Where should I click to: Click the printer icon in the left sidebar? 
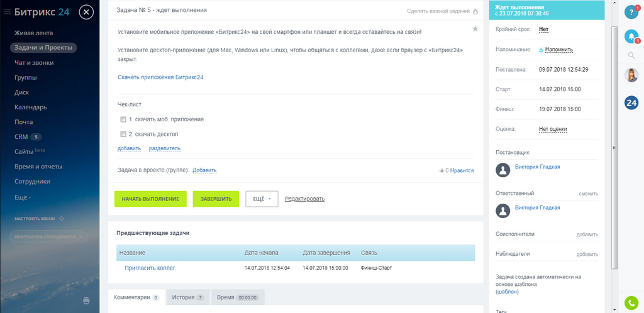point(86,300)
